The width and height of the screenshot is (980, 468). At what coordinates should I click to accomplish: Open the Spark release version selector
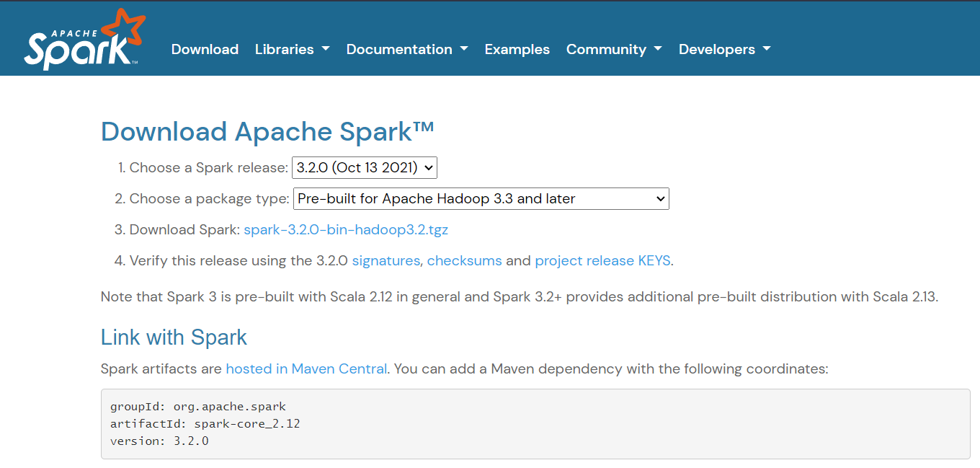click(x=364, y=168)
